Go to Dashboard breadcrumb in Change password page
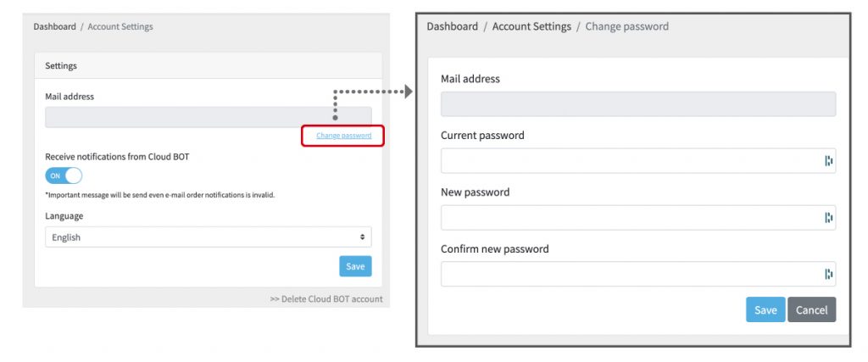The image size is (868, 362). click(x=452, y=26)
